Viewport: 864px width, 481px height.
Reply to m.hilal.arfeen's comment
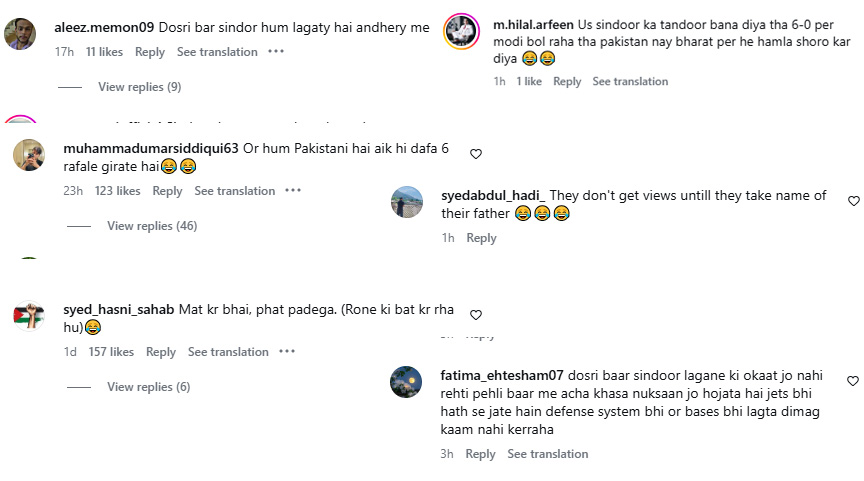567,82
